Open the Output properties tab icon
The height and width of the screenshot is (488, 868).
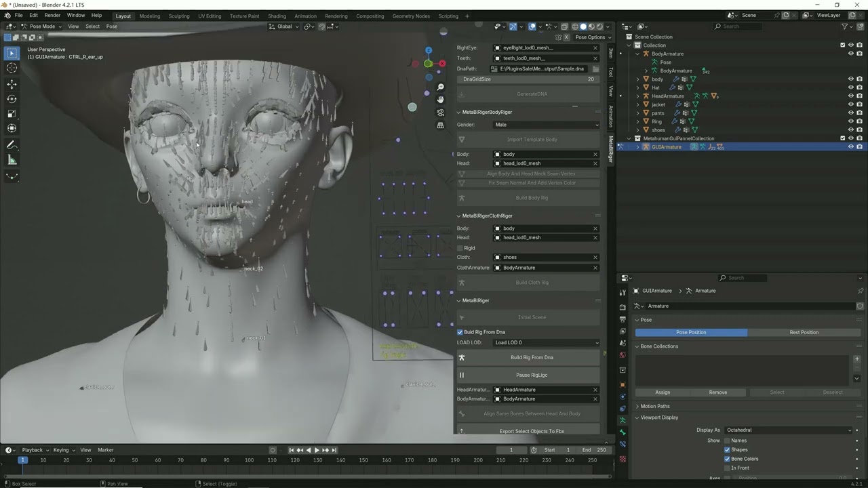tap(623, 319)
